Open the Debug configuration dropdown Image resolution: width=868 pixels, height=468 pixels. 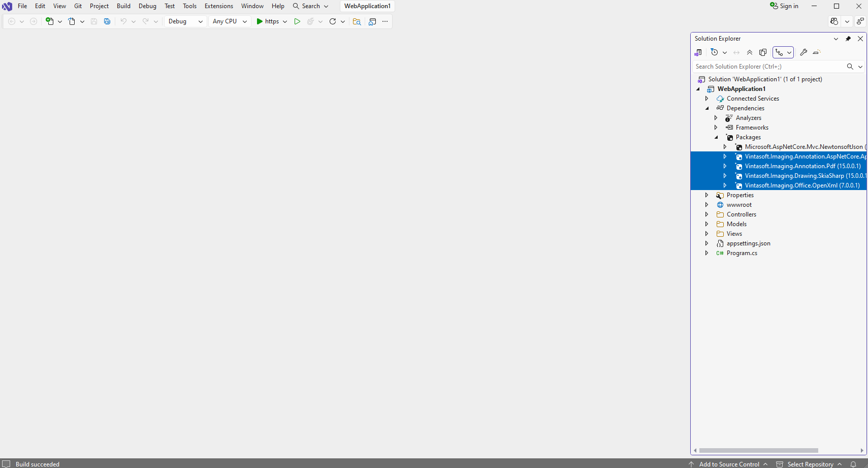(x=185, y=21)
